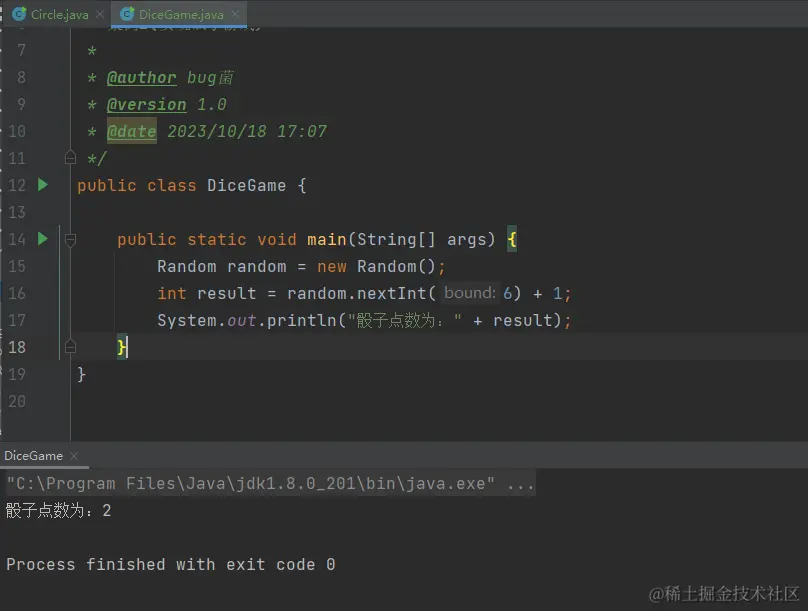Image resolution: width=808 pixels, height=611 pixels.
Task: Click the 'result' variable on line 16
Action: 226,293
